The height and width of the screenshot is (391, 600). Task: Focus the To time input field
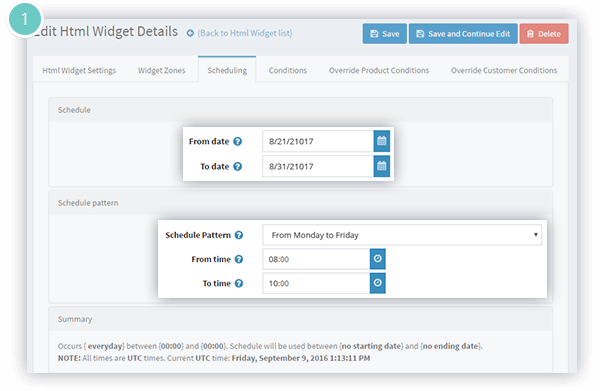(316, 283)
